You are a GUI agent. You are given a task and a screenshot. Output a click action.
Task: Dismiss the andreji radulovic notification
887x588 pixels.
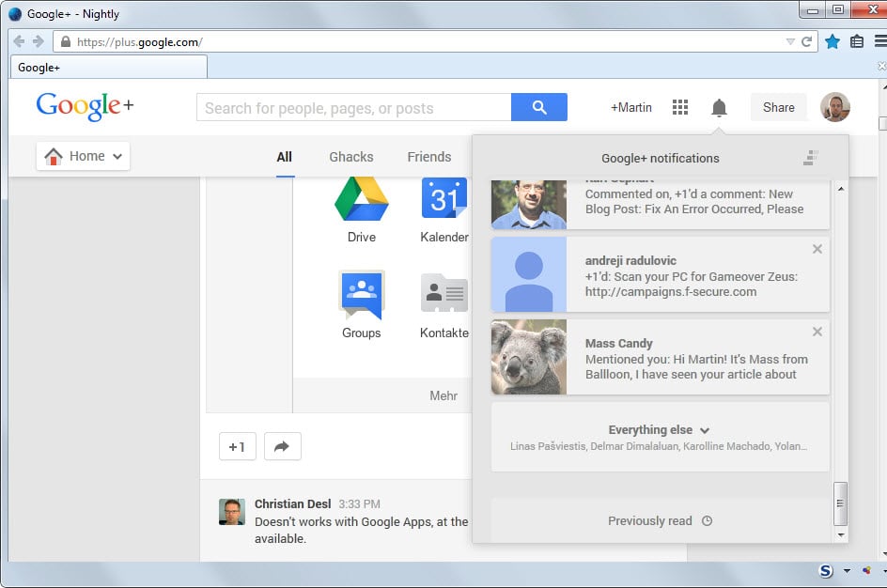(x=817, y=249)
